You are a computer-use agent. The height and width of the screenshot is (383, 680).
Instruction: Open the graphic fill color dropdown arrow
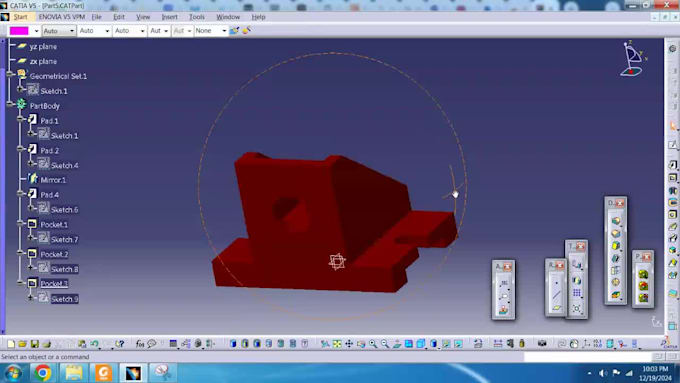(36, 31)
